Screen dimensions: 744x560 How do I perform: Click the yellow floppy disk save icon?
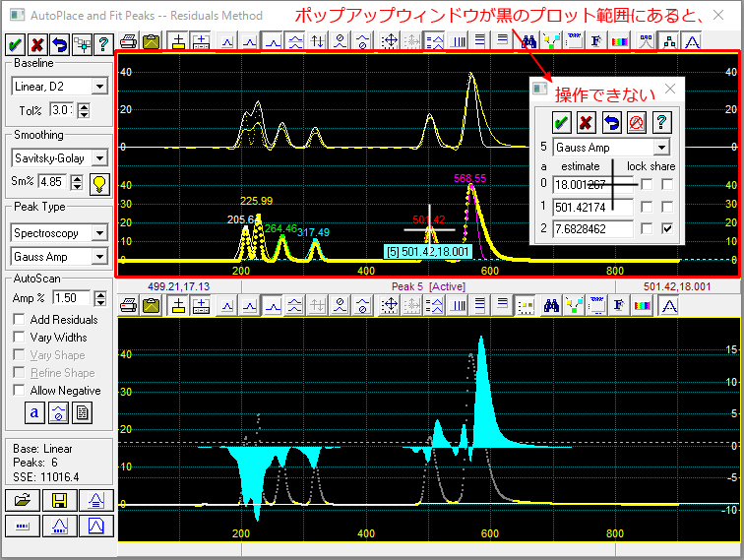pos(60,500)
